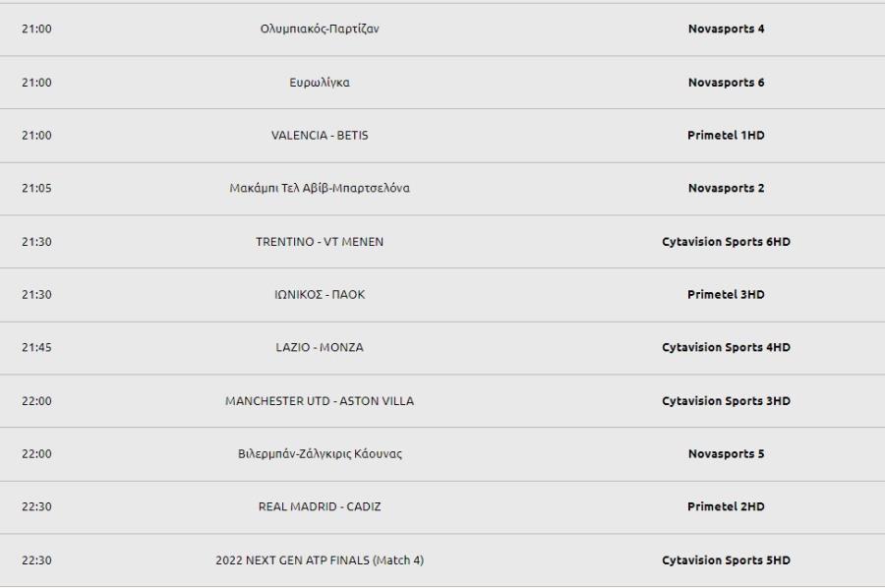The width and height of the screenshot is (885, 588).
Task: Click the Primetel 3HD channel name
Action: click(x=726, y=295)
